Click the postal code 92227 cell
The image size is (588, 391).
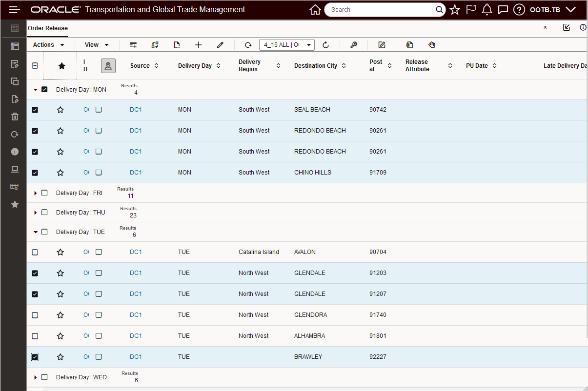[x=378, y=357]
